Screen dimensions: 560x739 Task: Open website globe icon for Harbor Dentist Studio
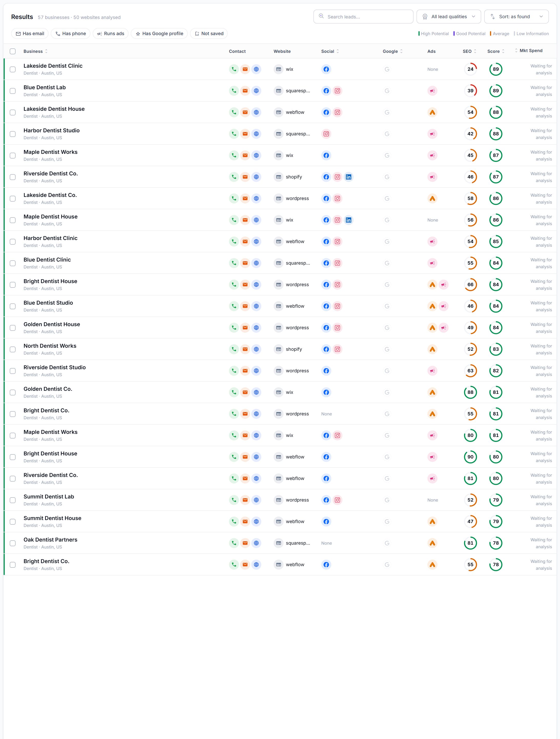256,134
